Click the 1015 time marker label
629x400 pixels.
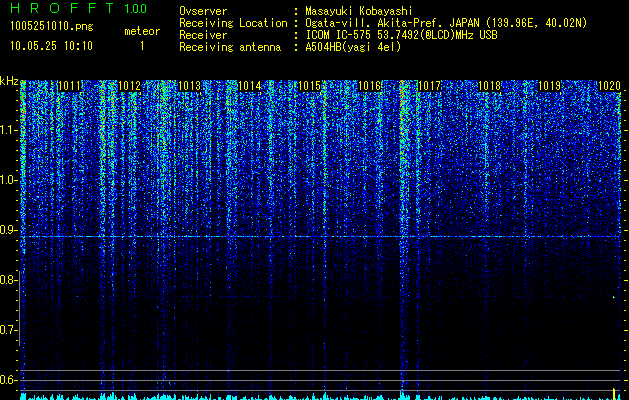(310, 86)
